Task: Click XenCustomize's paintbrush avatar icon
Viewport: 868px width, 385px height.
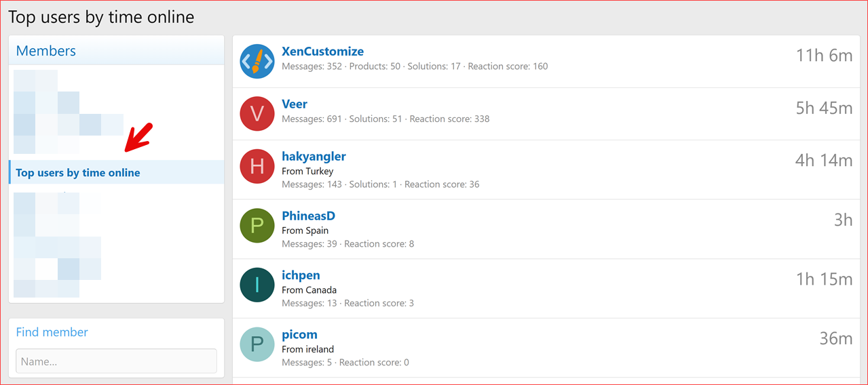Action: coord(257,62)
